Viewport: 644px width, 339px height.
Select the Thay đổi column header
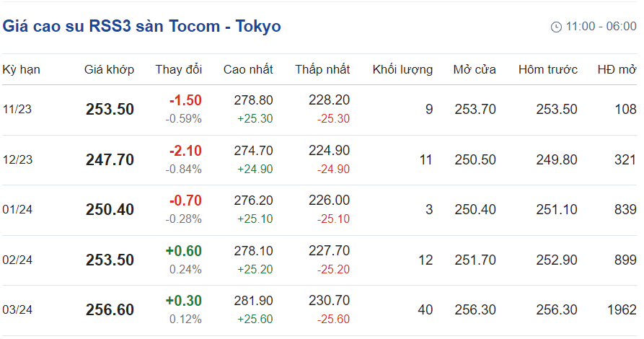click(179, 70)
